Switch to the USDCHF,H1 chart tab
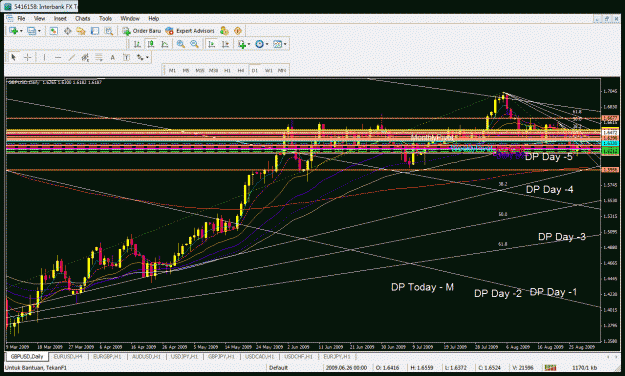The image size is (625, 376). click(x=298, y=356)
